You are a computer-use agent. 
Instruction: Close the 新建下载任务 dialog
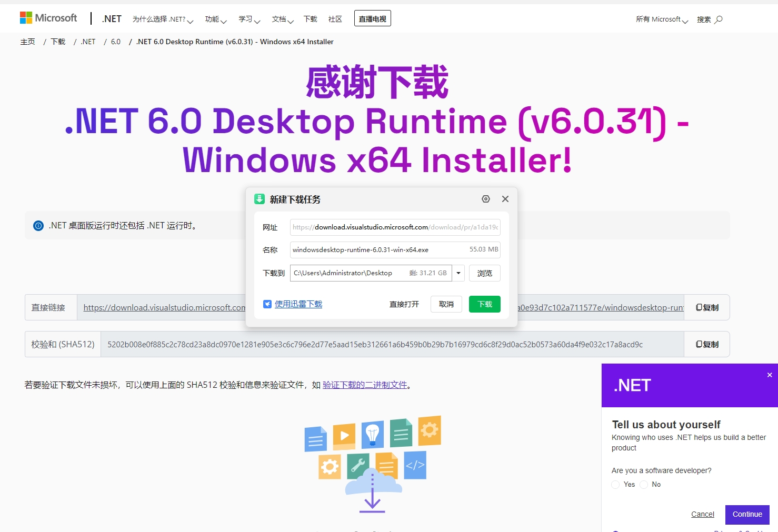click(505, 199)
